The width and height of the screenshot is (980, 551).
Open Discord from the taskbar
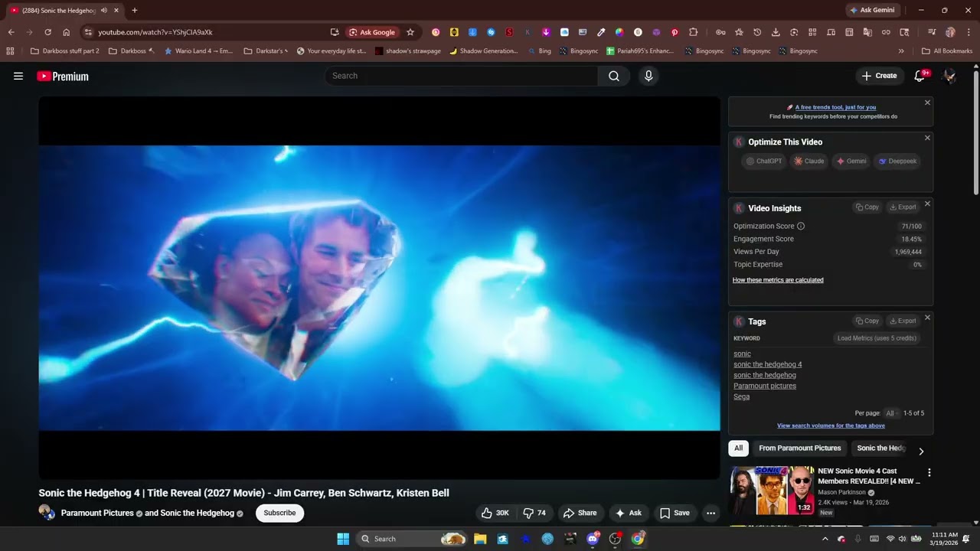593,539
